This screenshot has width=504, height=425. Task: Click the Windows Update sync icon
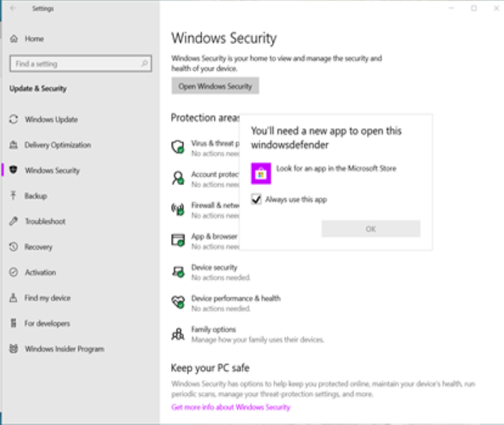pos(13,119)
